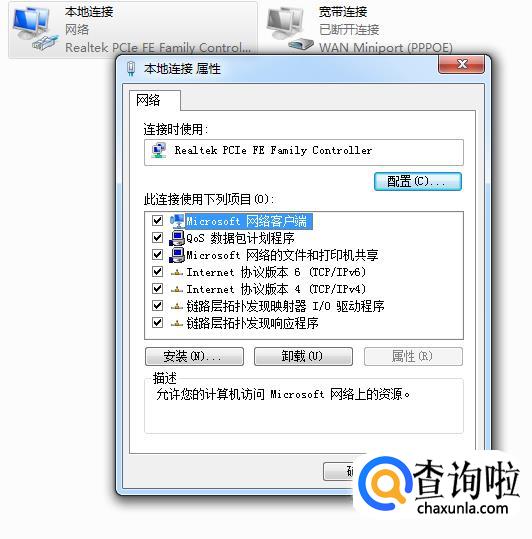Uncheck QoS 数据包计划程序 checkbox
Screen dimensions: 532x539
(x=157, y=238)
